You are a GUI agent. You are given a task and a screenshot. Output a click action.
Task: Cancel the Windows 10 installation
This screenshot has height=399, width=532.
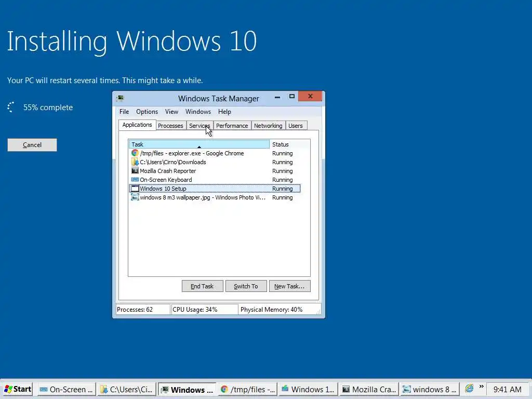click(x=32, y=145)
